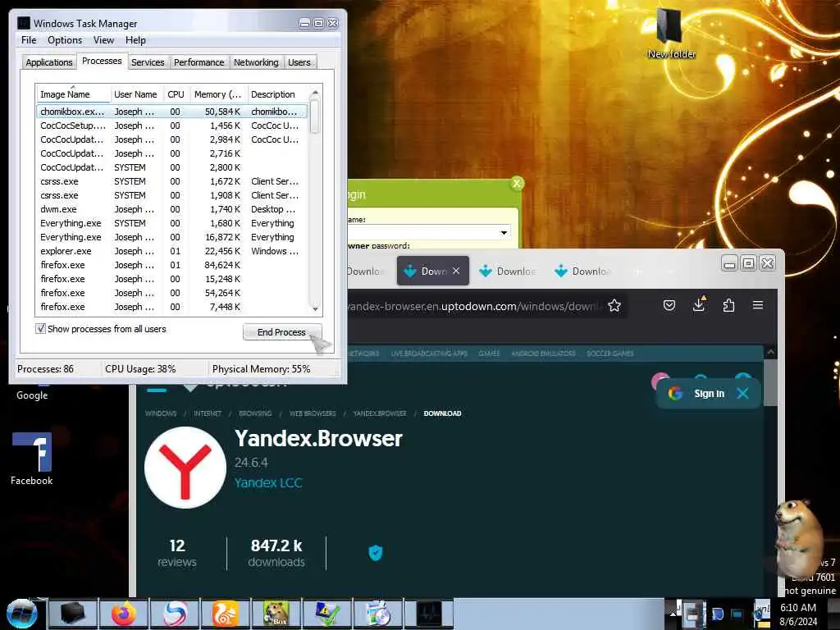Close the green login dialog
This screenshot has height=630, width=840.
click(517, 184)
